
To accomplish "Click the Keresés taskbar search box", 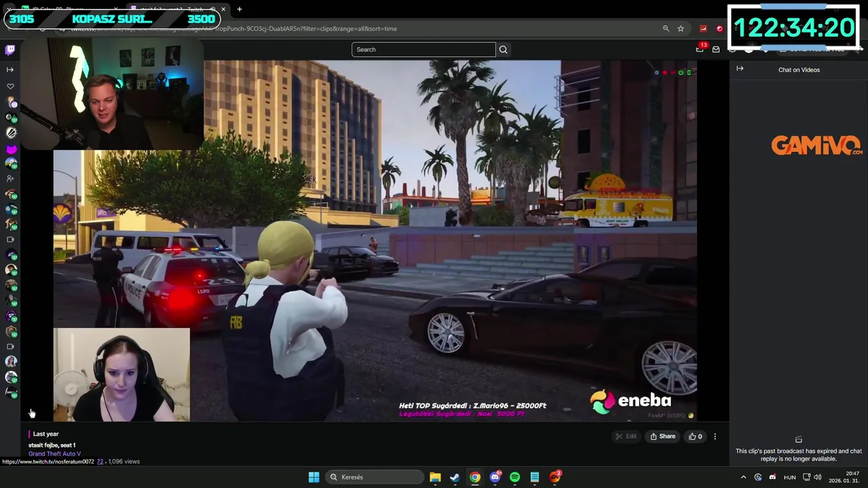I will [373, 477].
